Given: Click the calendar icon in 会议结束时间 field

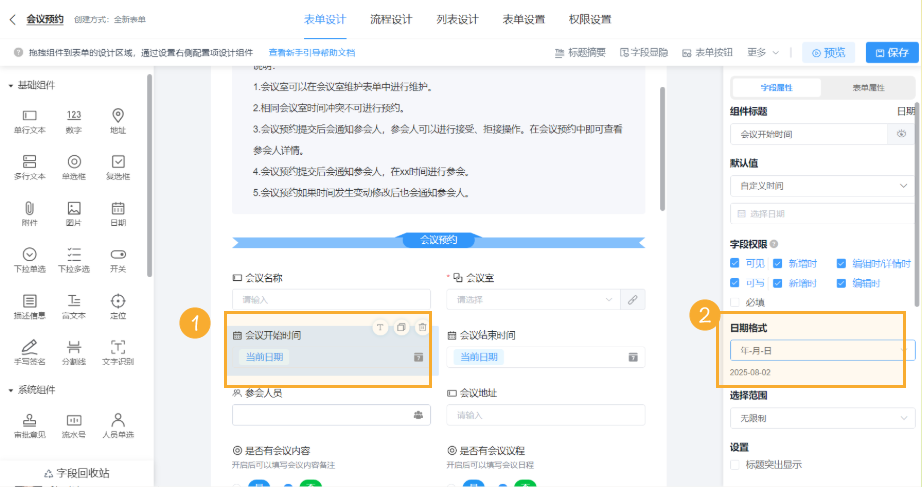Looking at the screenshot, I should (x=633, y=357).
